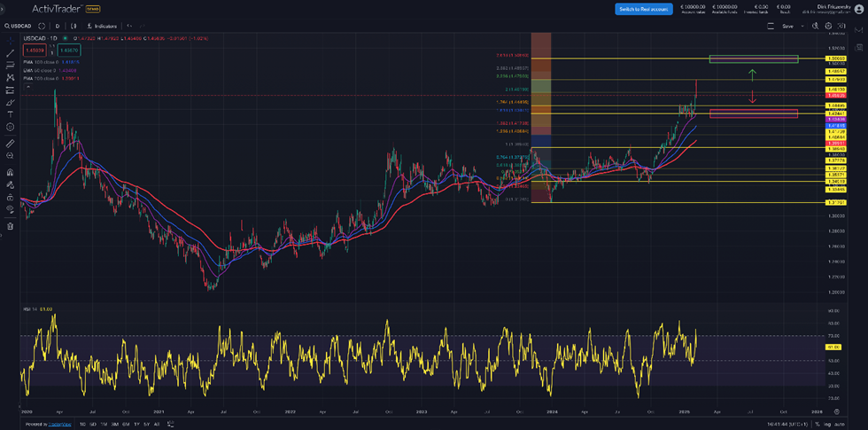Screen dimensions: 868x430
Task: Open the timezone clock 16:41:44 (UTC+1)
Action: [787, 424]
